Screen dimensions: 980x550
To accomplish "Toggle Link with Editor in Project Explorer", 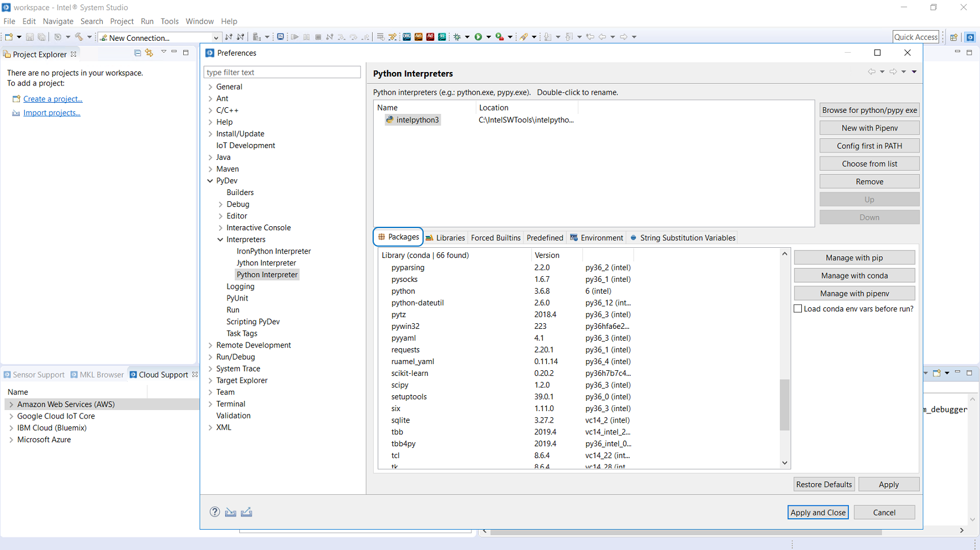I will coord(149,53).
